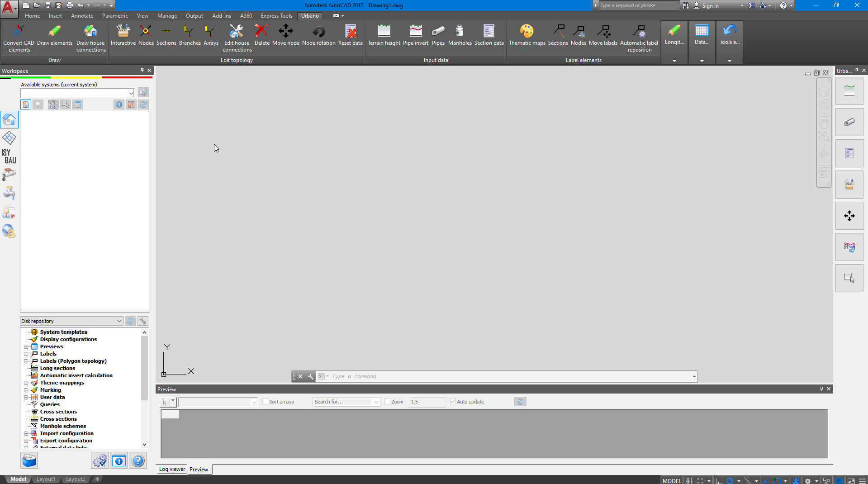868x484 pixels.
Task: Choose Node rotation tool
Action: (319, 35)
